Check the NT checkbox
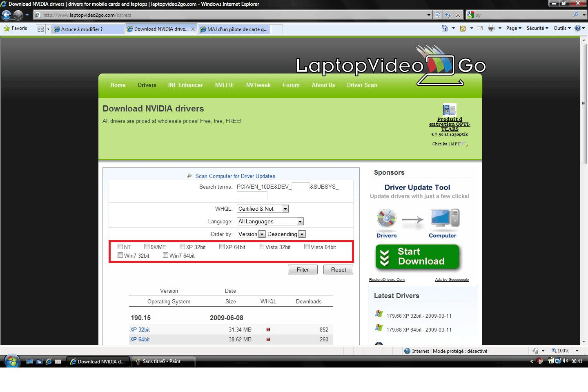The height and width of the screenshot is (392, 588). tap(120, 247)
